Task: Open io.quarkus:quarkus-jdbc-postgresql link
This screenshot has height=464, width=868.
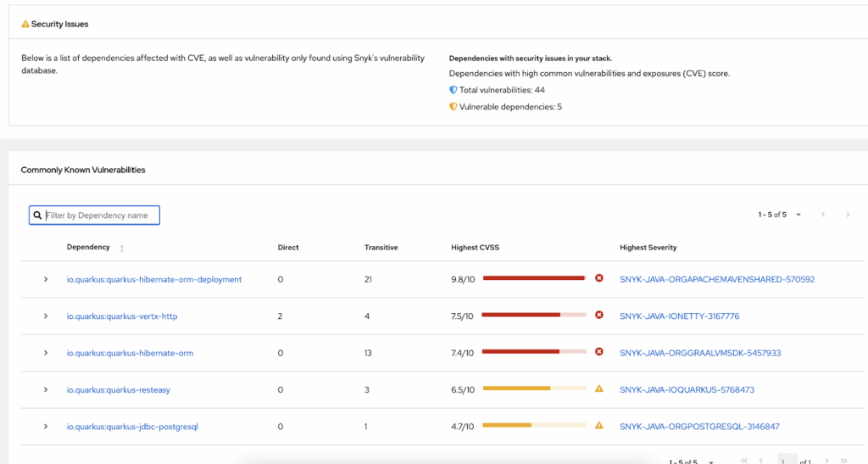Action: 132,427
